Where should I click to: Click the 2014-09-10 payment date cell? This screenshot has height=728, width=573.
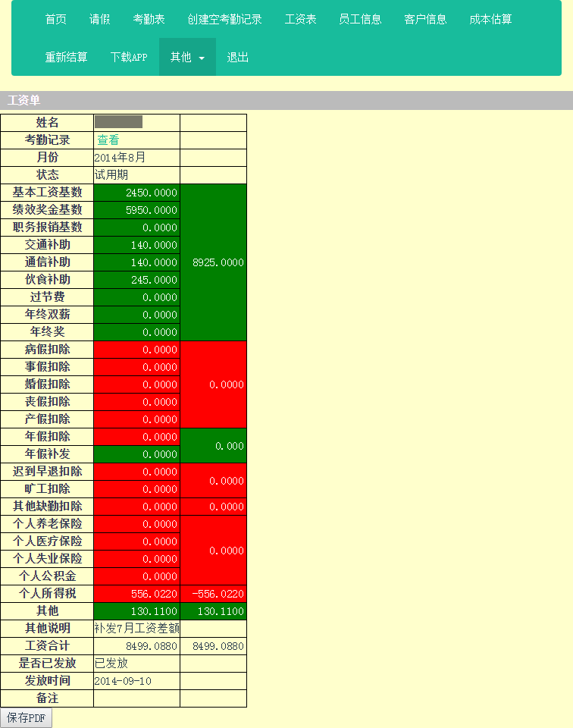click(136, 681)
